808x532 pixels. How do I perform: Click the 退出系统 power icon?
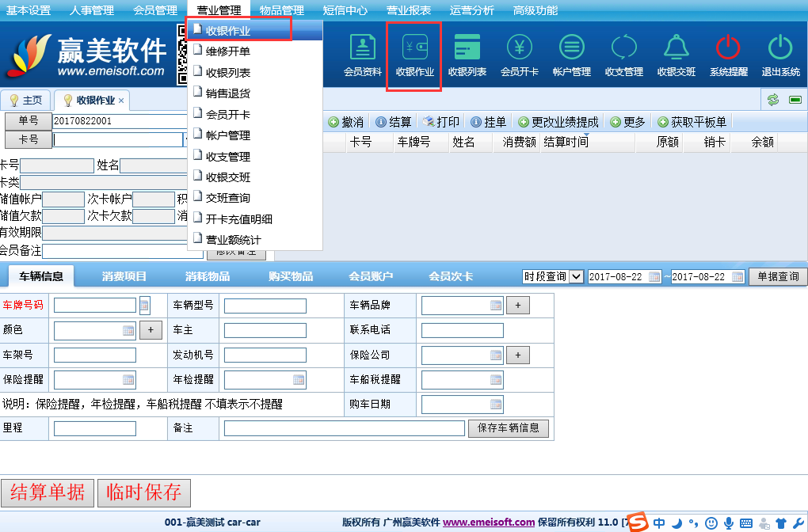(780, 55)
